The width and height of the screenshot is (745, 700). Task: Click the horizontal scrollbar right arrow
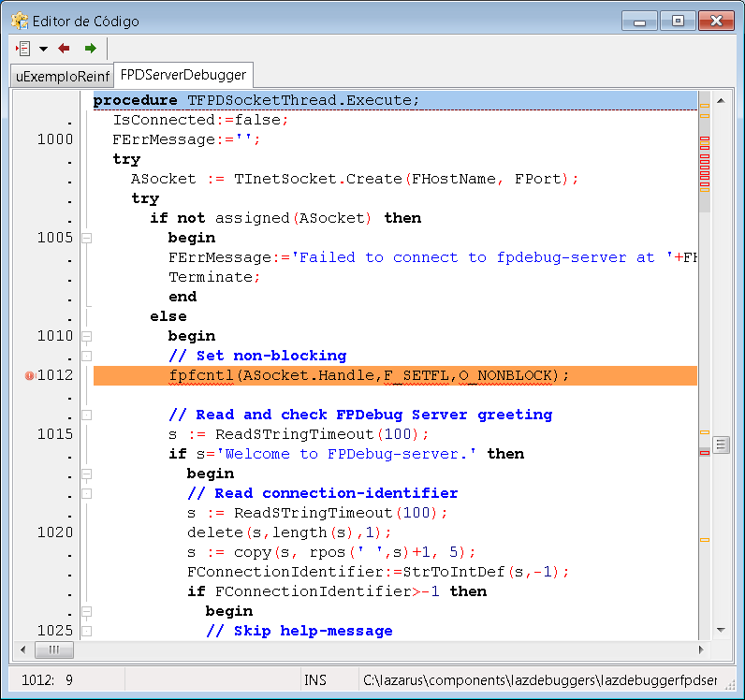(x=701, y=649)
